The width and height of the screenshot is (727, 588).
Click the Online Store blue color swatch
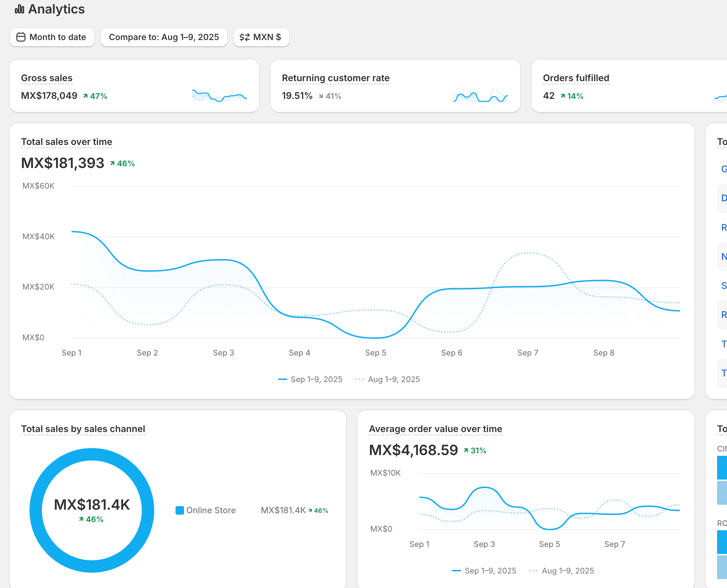pyautogui.click(x=180, y=510)
